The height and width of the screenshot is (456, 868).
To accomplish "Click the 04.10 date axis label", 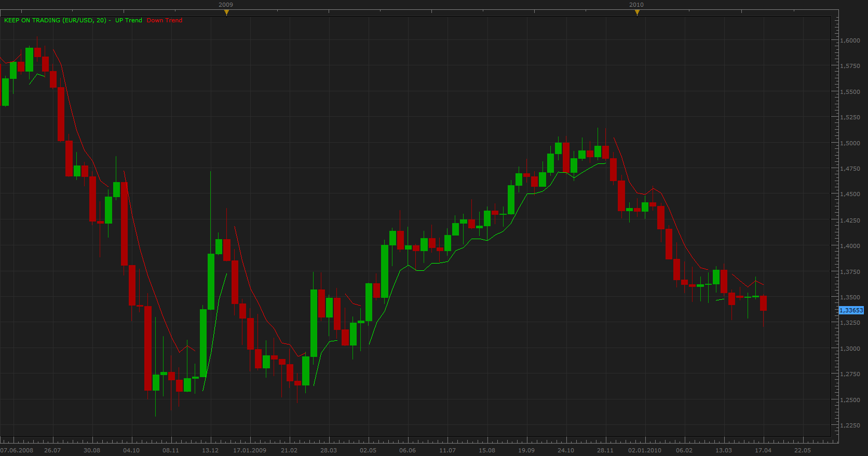I will (131, 450).
